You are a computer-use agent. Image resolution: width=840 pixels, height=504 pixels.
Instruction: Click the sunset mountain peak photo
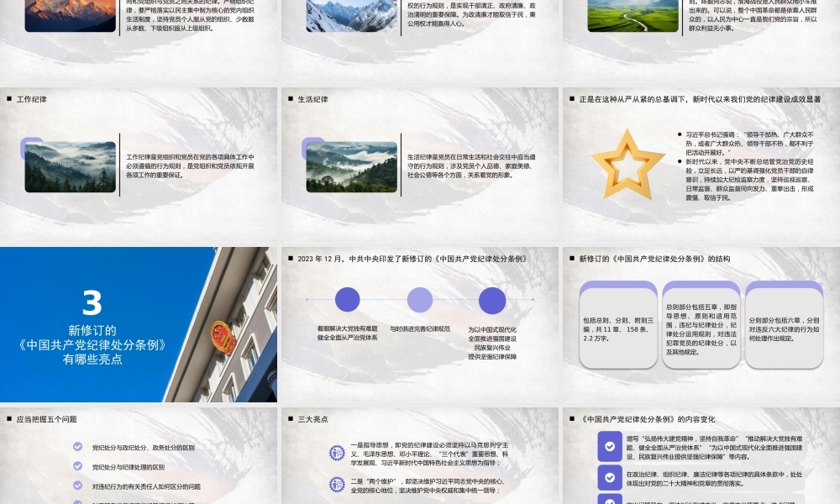71,15
